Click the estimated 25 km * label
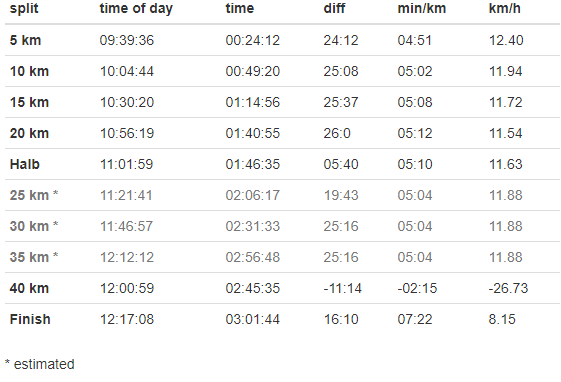The width and height of the screenshot is (561, 382). 34,195
